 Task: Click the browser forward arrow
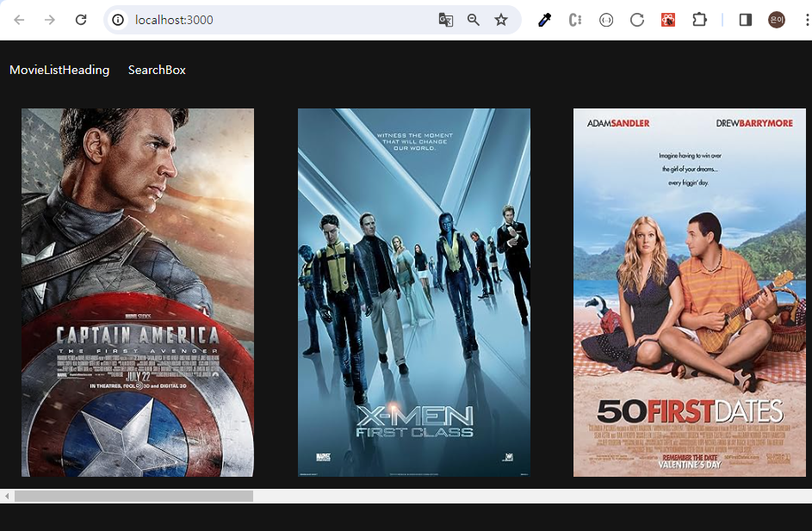(x=50, y=20)
